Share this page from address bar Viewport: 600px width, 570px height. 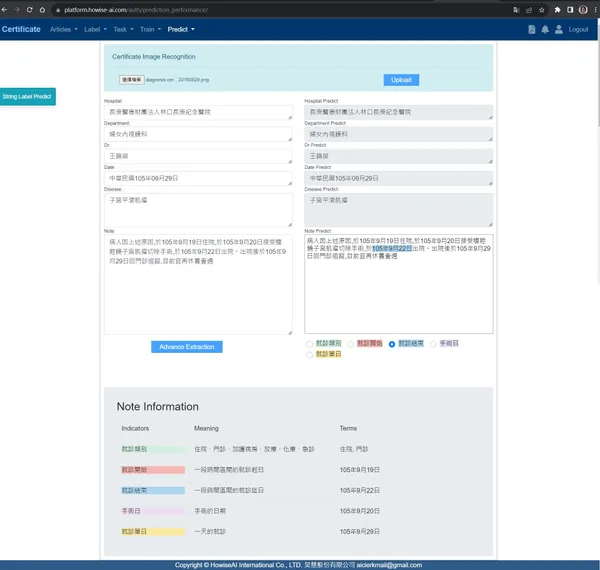pos(529,10)
